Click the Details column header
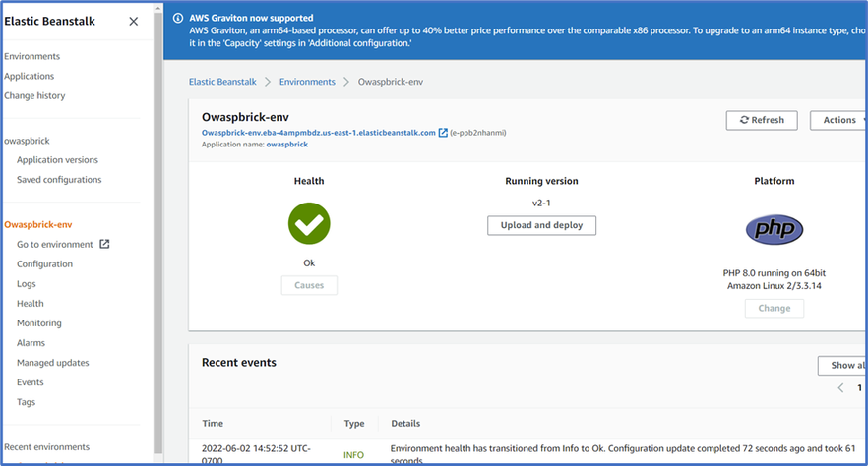The image size is (868, 466). click(x=405, y=424)
